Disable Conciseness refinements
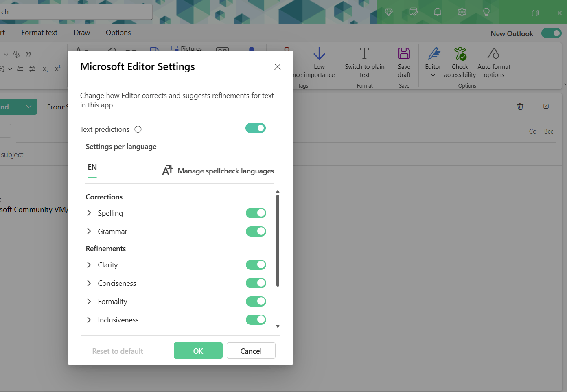 pyautogui.click(x=256, y=283)
